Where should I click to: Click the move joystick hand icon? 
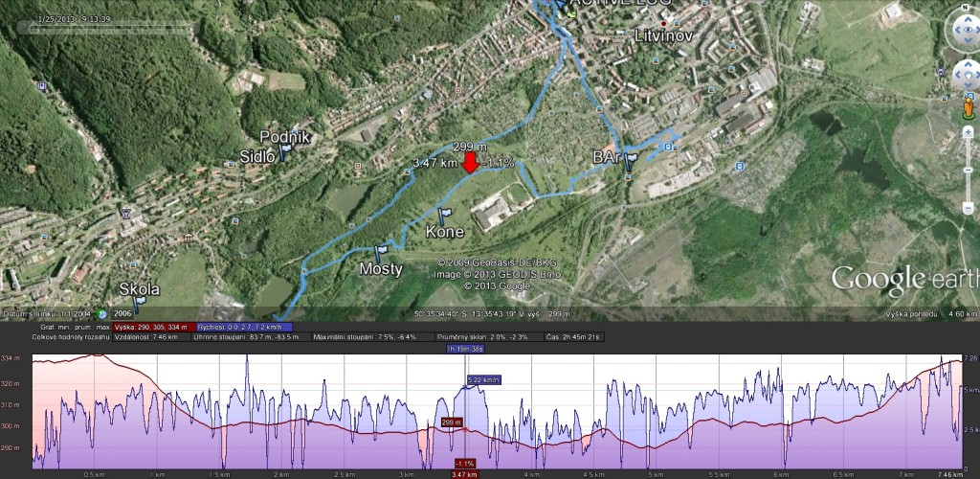click(969, 77)
